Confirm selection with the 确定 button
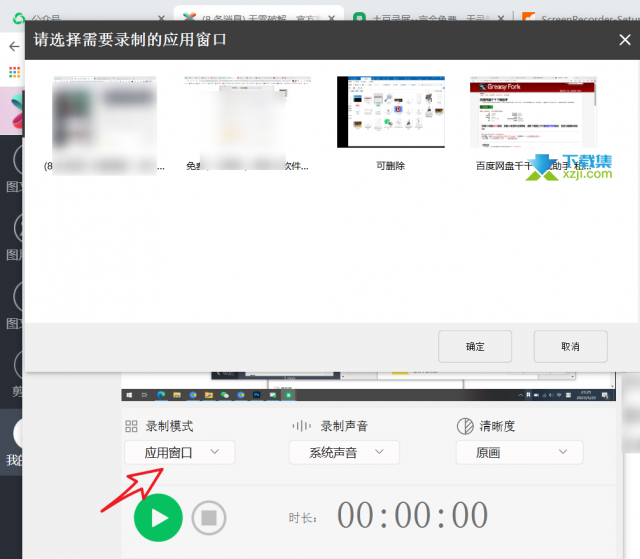 [475, 346]
